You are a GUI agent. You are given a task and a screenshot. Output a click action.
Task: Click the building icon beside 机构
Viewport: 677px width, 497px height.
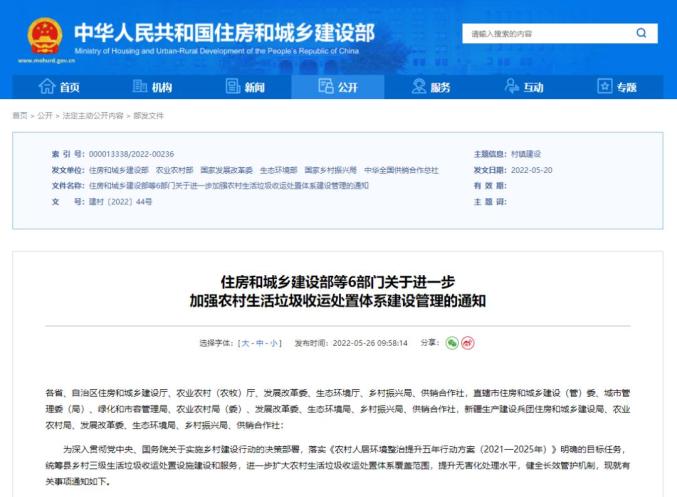[x=139, y=86]
